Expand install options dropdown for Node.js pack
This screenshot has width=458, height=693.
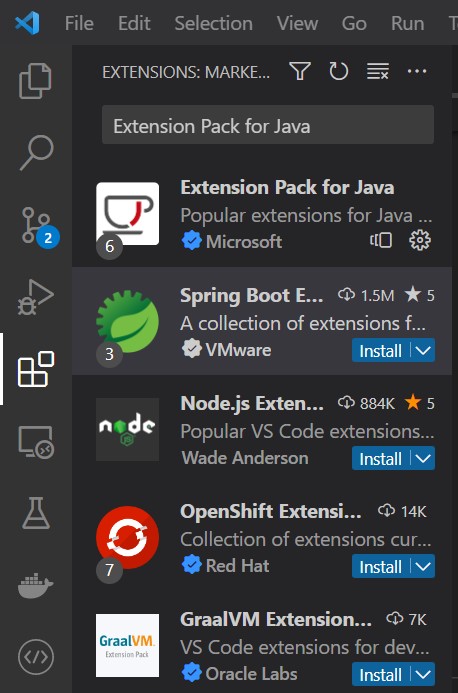click(423, 458)
